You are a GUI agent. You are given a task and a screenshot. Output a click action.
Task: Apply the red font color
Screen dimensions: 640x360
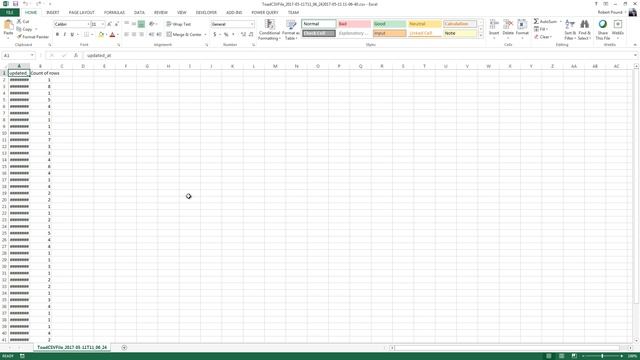click(112, 35)
